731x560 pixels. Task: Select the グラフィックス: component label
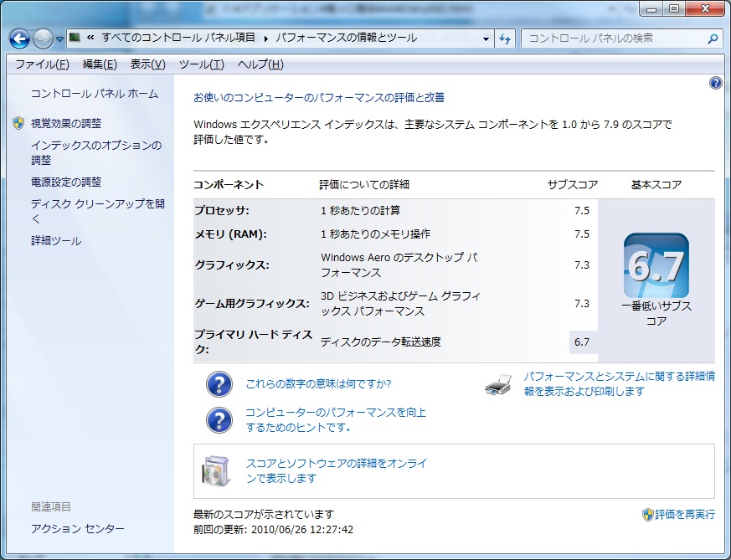232,265
